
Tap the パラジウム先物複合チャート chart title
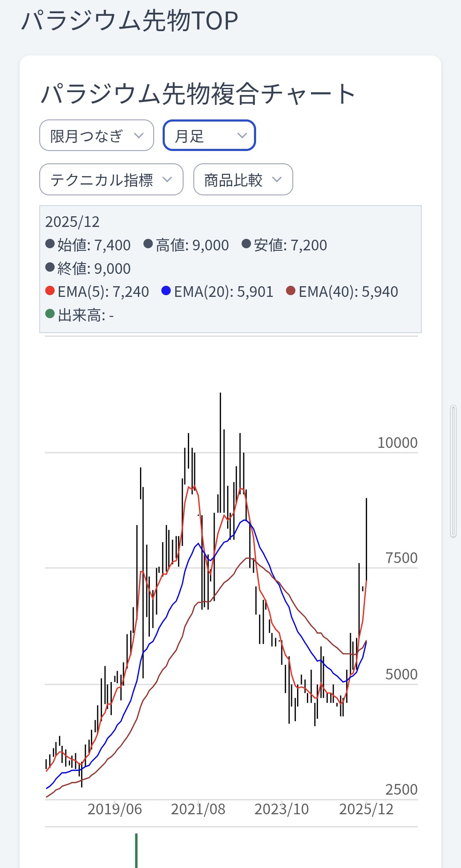(198, 94)
